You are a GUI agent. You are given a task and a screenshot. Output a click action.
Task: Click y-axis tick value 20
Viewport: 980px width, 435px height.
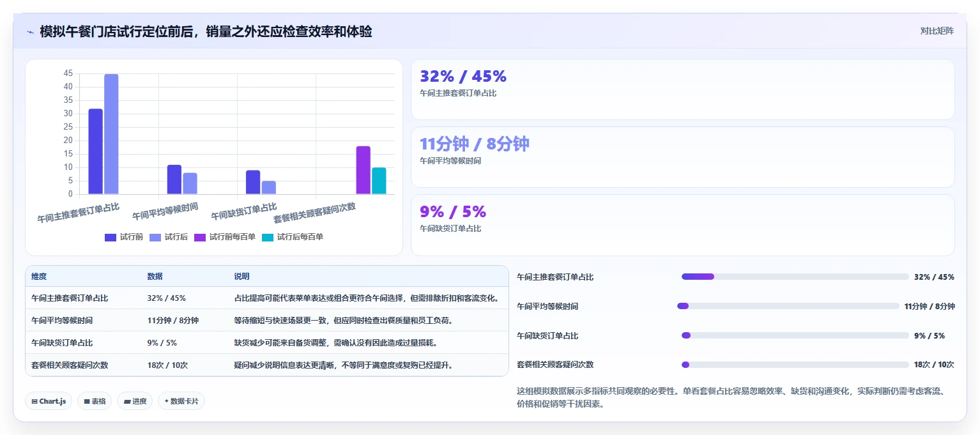[68, 141]
